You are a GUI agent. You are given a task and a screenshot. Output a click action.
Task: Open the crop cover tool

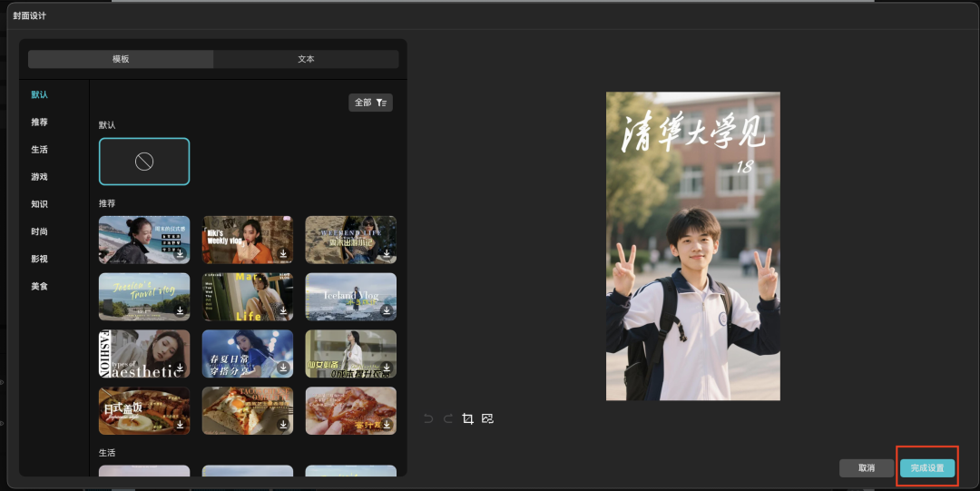(x=467, y=418)
